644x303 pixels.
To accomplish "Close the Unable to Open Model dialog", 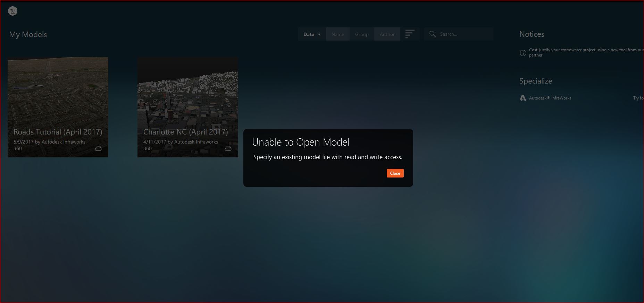I will 395,173.
